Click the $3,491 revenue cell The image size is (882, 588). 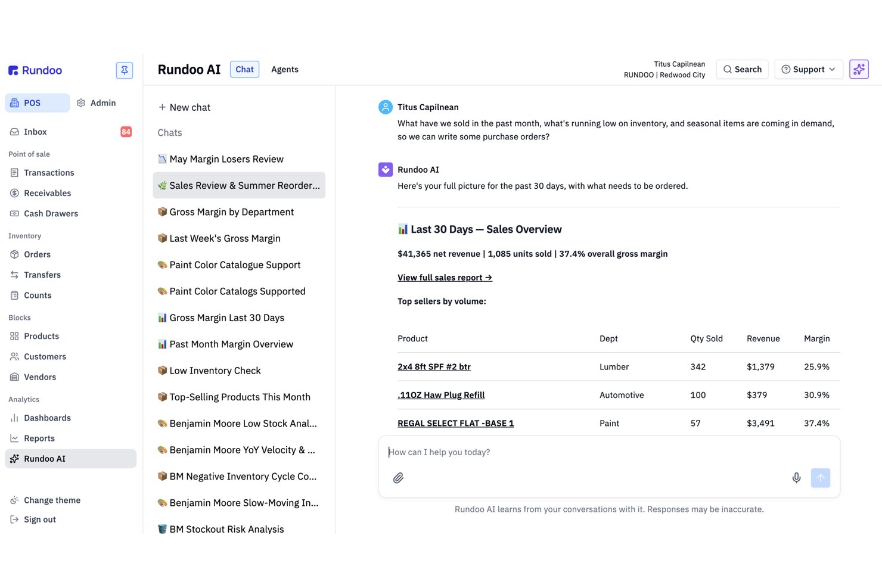click(760, 424)
